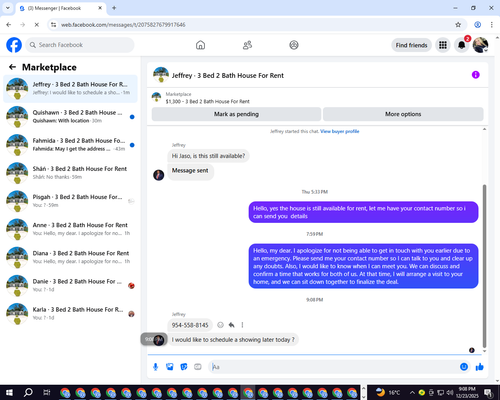Click the $1,300 Marketplace listing link
Image resolution: width=500 pixels, height=400 pixels.
click(x=207, y=101)
